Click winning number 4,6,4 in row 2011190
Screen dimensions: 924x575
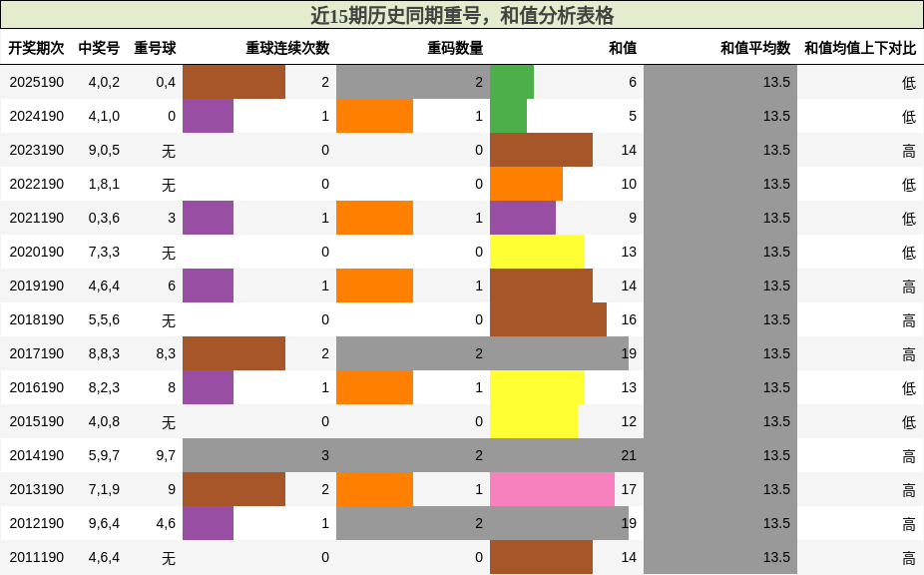point(105,557)
